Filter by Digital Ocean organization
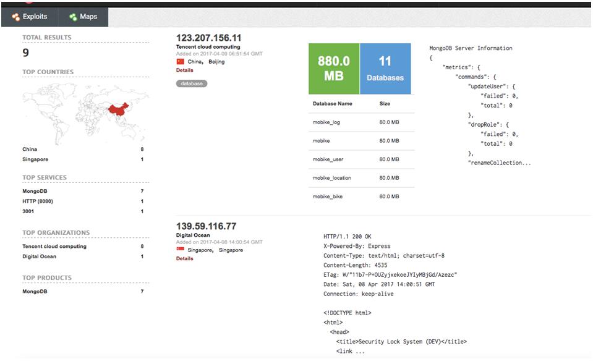The height and width of the screenshot is (364, 593). pyautogui.click(x=39, y=256)
